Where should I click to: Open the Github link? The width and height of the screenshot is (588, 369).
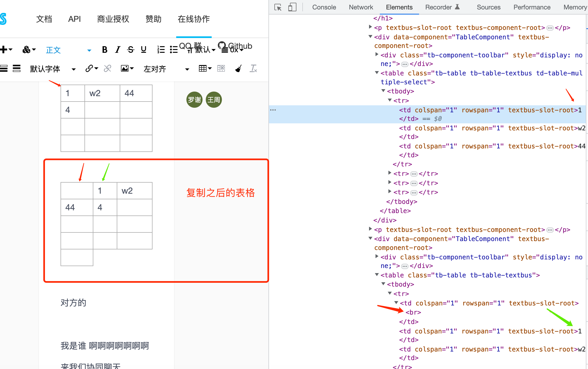coord(236,46)
